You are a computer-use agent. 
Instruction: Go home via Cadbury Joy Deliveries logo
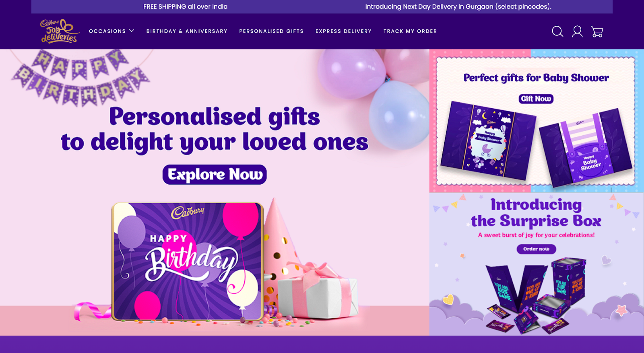tap(60, 31)
